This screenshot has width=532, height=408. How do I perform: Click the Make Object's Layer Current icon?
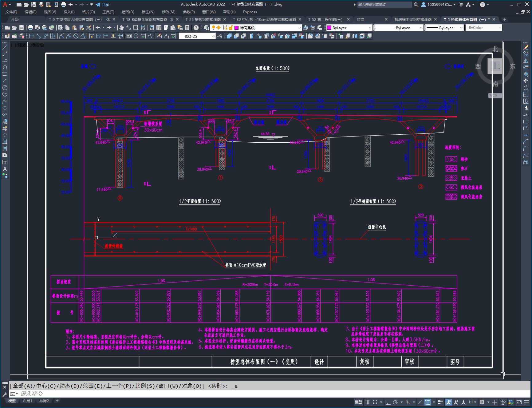point(305,28)
